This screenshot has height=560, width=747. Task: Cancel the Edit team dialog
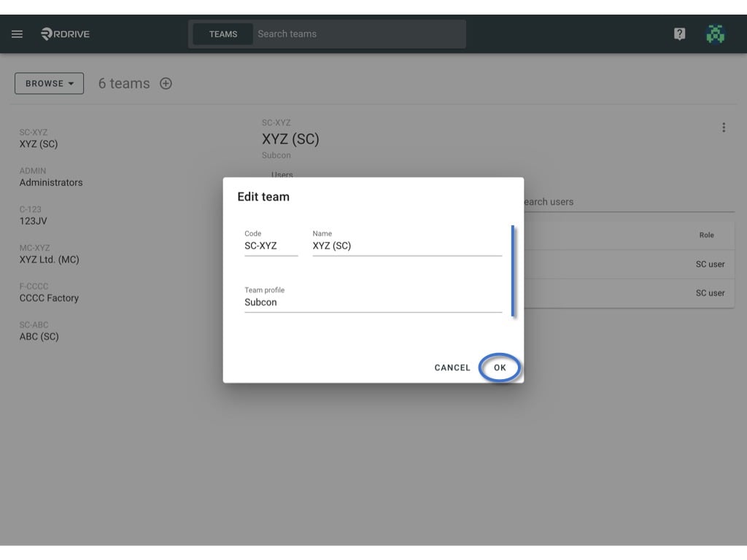452,367
